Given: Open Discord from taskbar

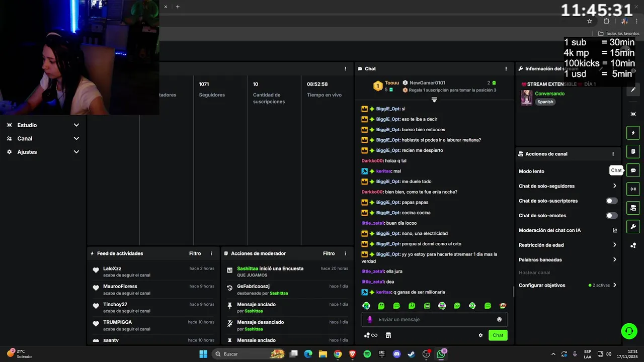Looking at the screenshot, I should click(x=397, y=354).
